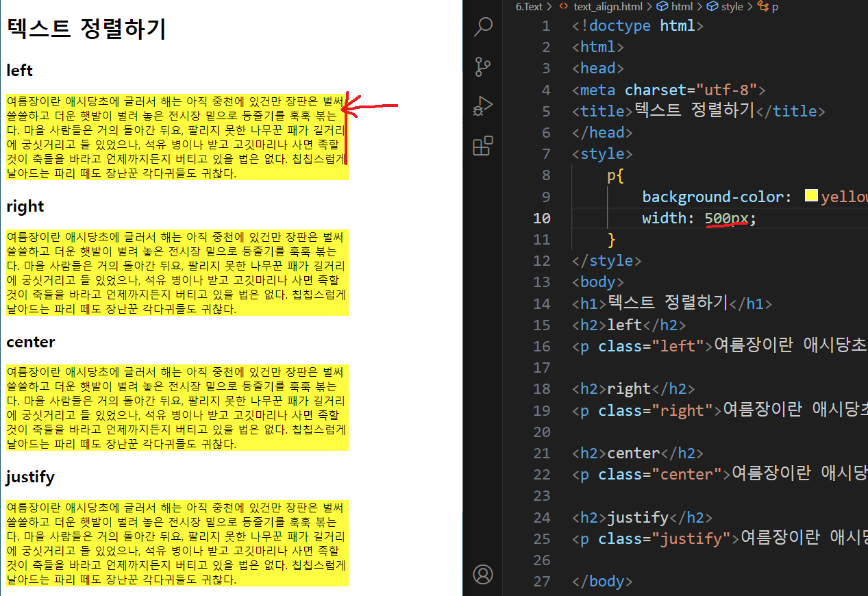868x596 pixels.
Task: Open Accounts icon in activity bar
Action: tap(483, 574)
